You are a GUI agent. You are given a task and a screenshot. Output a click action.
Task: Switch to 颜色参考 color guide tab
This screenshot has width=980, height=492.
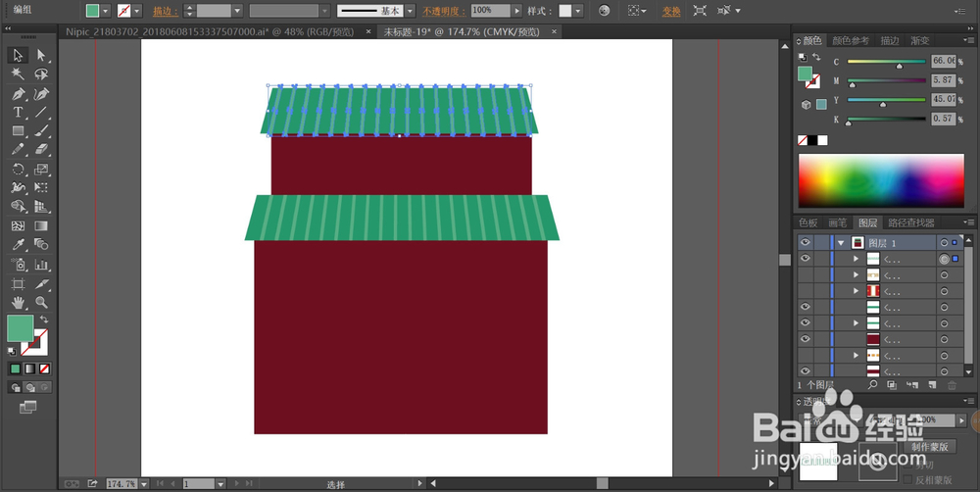click(851, 40)
